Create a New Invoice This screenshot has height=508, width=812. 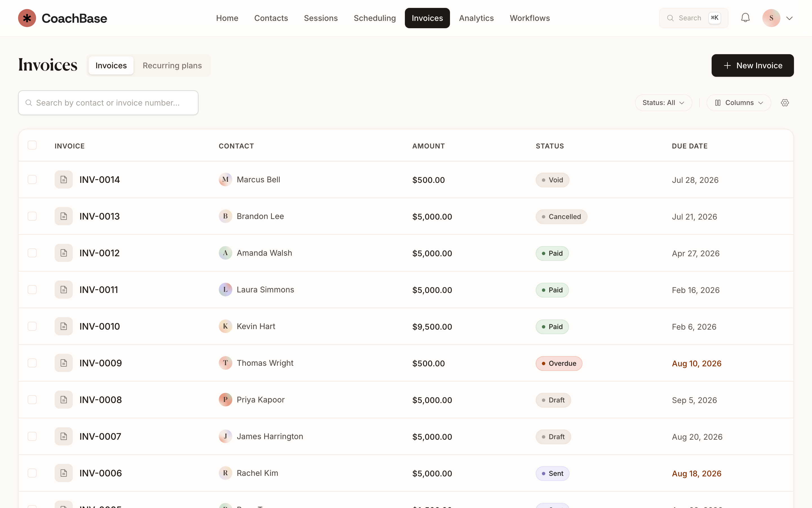pyautogui.click(x=753, y=65)
